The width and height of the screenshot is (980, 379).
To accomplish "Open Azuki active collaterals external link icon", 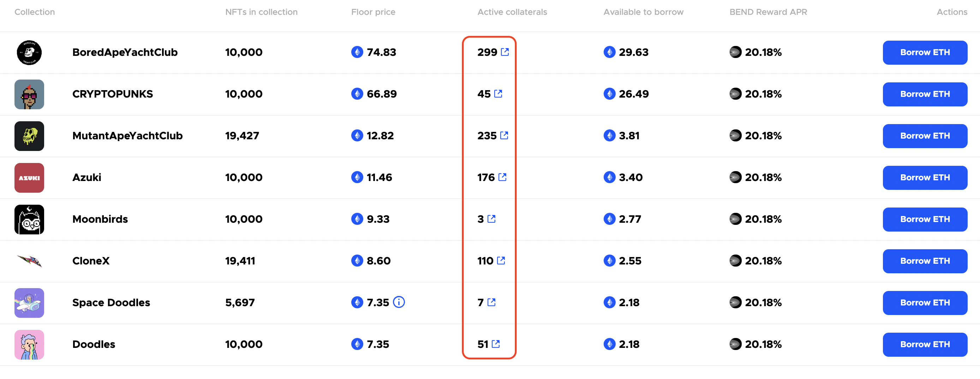I will coord(502,177).
